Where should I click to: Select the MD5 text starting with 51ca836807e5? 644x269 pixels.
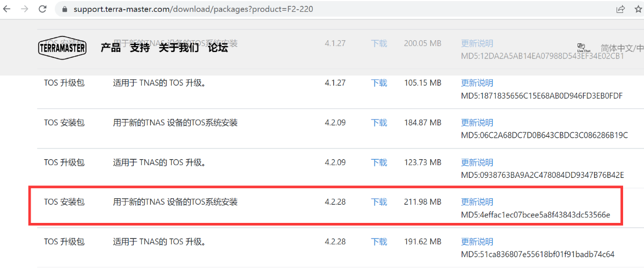coord(538,255)
